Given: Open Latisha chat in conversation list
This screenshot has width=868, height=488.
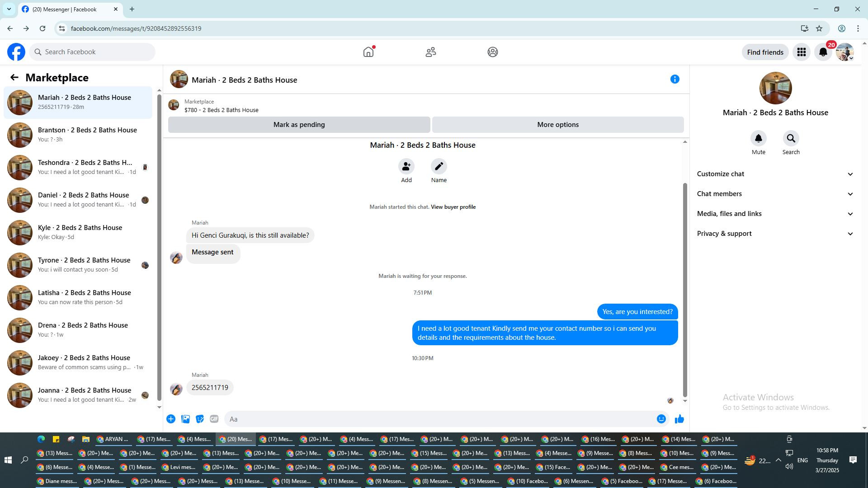Looking at the screenshot, I should pos(78,298).
